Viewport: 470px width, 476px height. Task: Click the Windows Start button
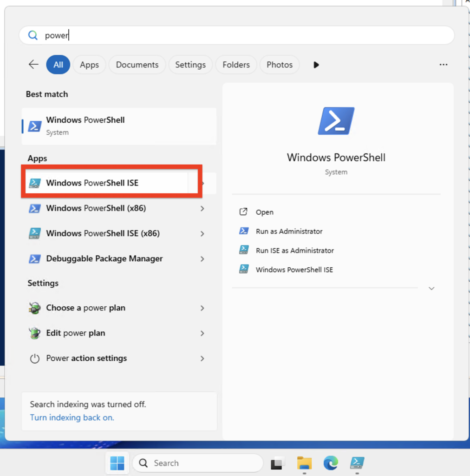117,463
